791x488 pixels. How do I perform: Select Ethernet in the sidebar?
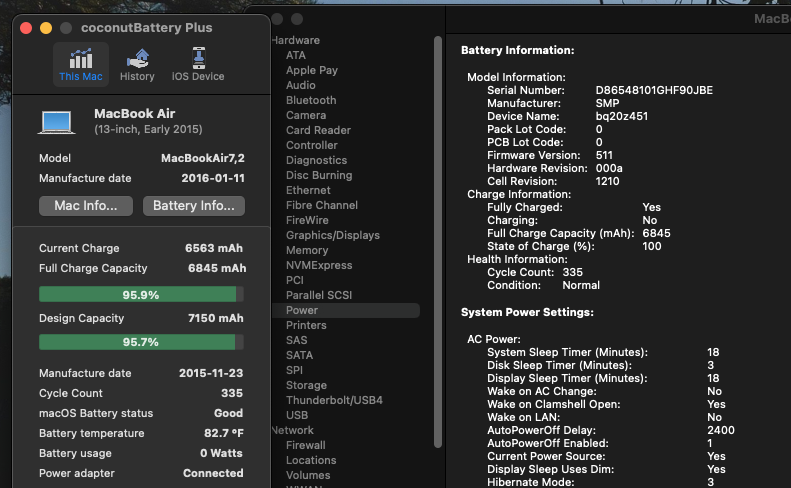pos(308,190)
